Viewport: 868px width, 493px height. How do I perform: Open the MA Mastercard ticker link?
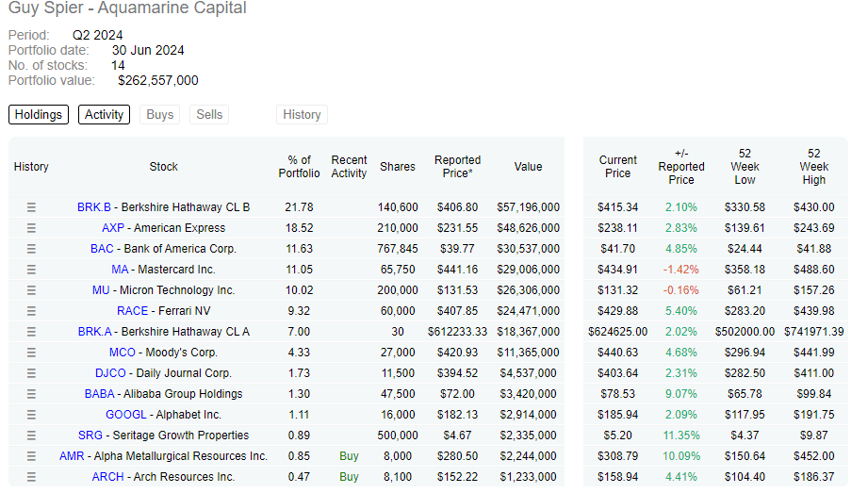click(120, 270)
